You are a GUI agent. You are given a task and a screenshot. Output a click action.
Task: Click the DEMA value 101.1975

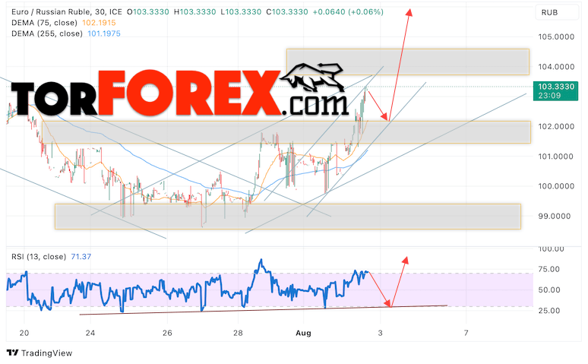click(104, 33)
